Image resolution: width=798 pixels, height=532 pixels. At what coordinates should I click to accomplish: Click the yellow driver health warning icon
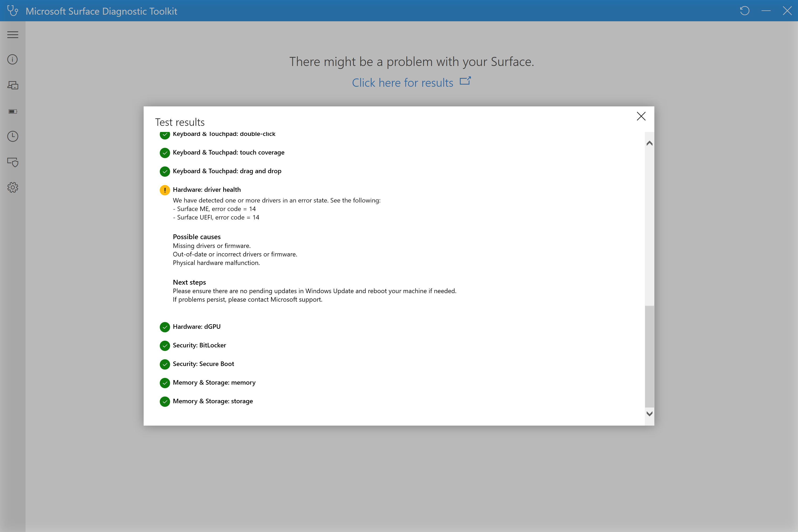[x=165, y=190]
